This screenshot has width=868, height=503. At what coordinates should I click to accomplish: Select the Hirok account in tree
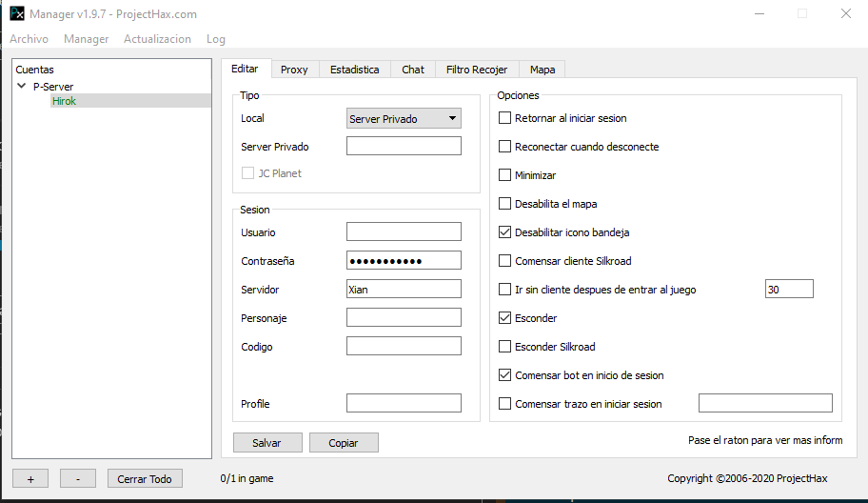click(64, 101)
